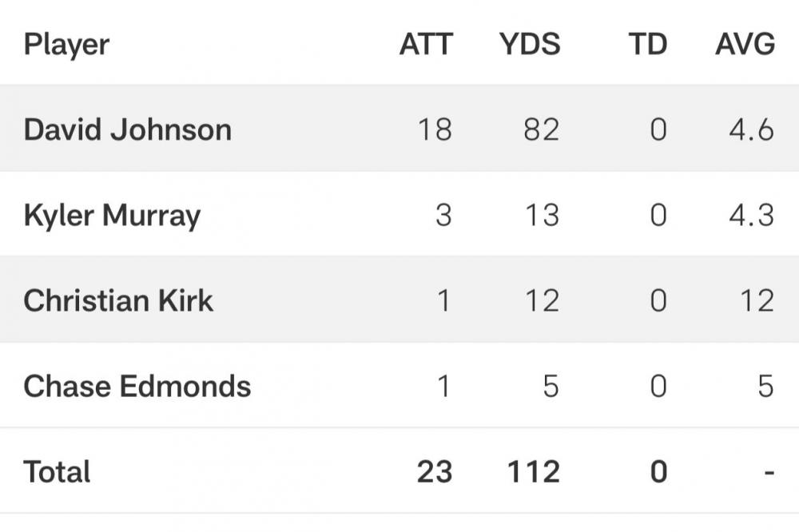Click total 112 yards value
Viewport: 799px width, 532px height.
(534, 471)
